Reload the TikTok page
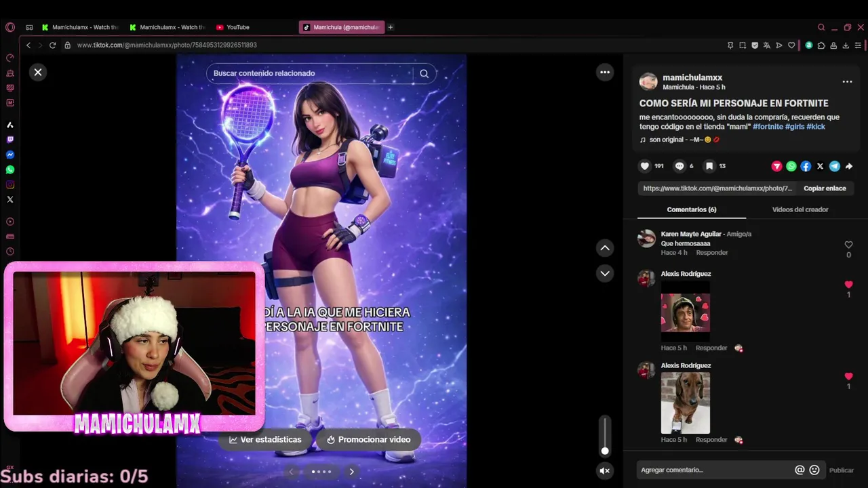Image resolution: width=868 pixels, height=488 pixels. click(52, 45)
